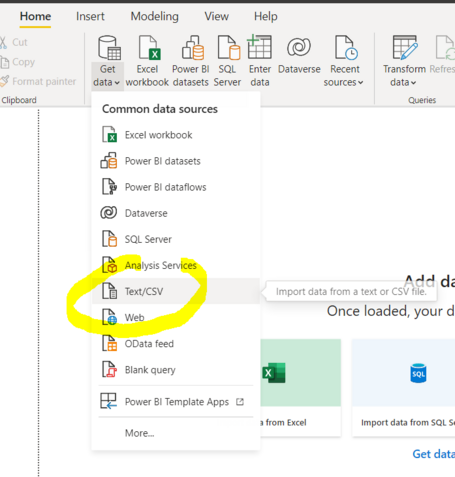Expand the Transform data dropdown arrow
This screenshot has width=455, height=477.
point(413,83)
